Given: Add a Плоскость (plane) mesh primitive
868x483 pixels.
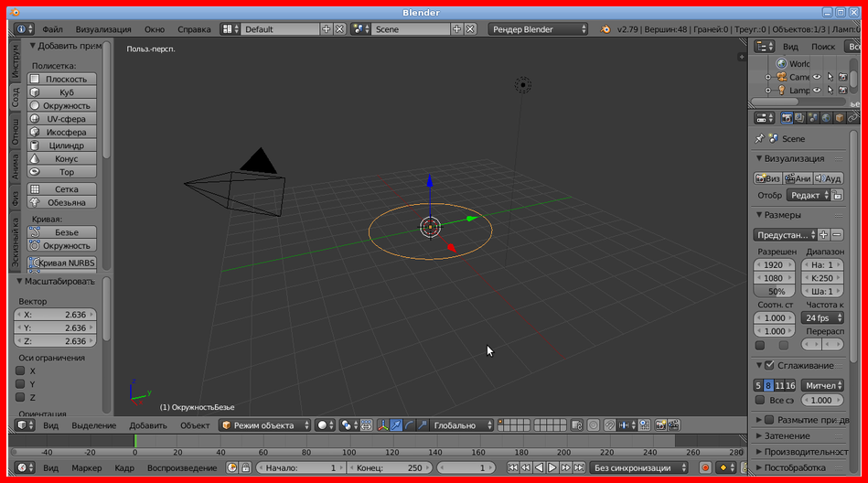Looking at the screenshot, I should pyautogui.click(x=61, y=80).
